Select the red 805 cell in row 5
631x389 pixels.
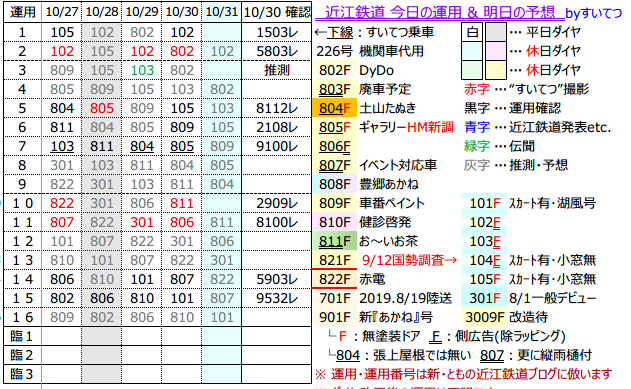102,108
